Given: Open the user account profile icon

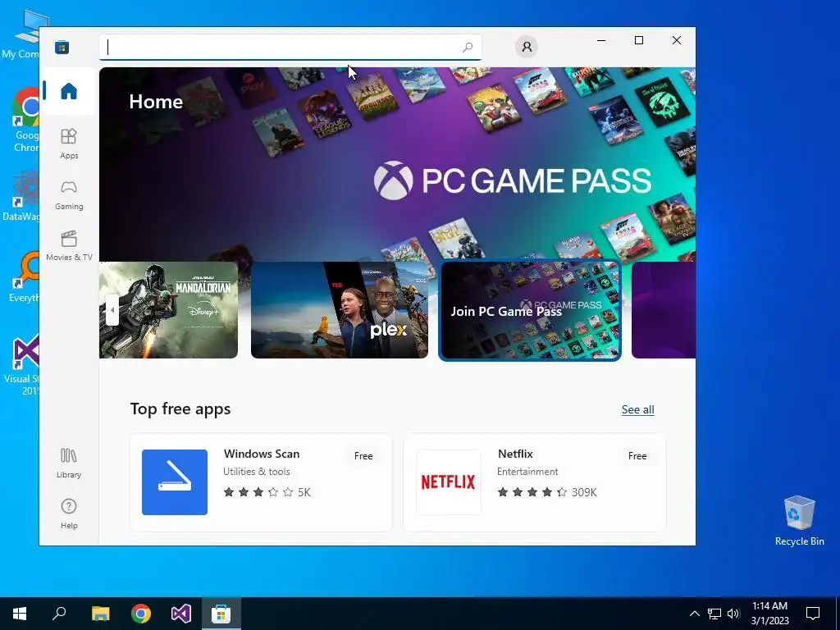Looking at the screenshot, I should pos(527,47).
